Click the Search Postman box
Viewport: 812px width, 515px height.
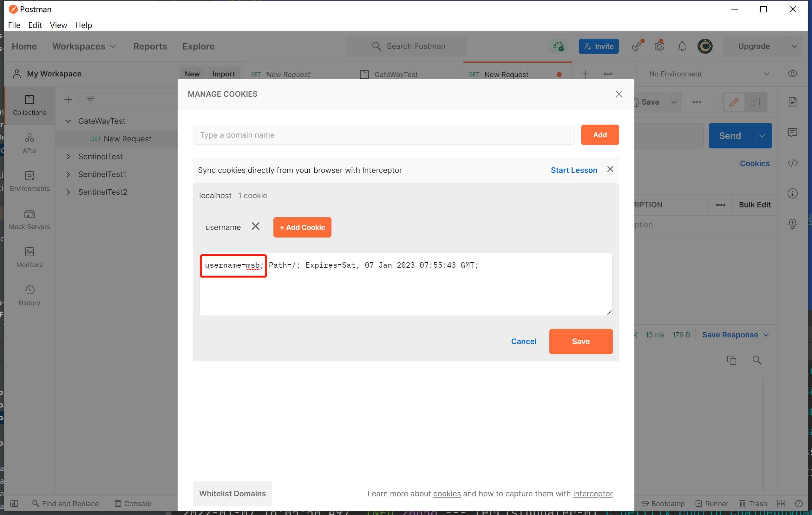tap(406, 46)
